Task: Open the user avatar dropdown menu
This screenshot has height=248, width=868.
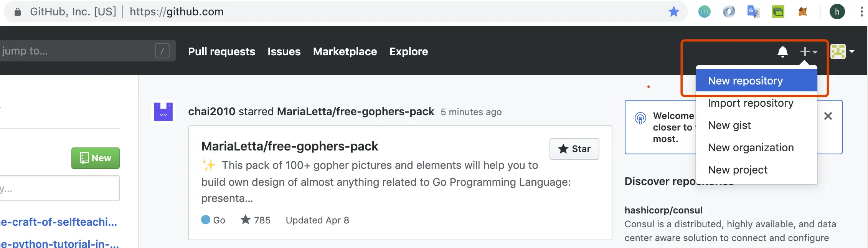Action: 842,51
